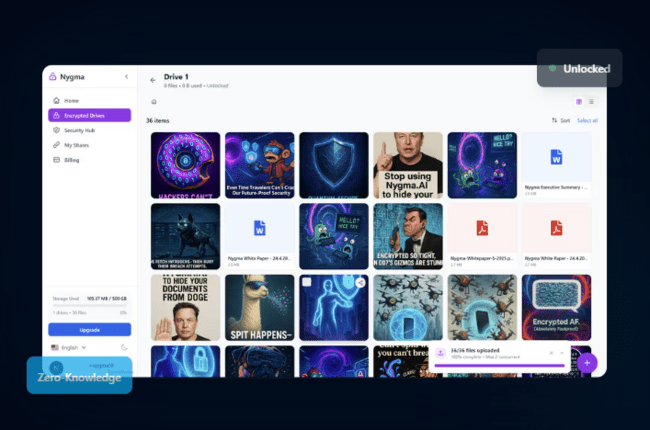Open the English language dropdown
This screenshot has width=650, height=430.
tap(70, 347)
